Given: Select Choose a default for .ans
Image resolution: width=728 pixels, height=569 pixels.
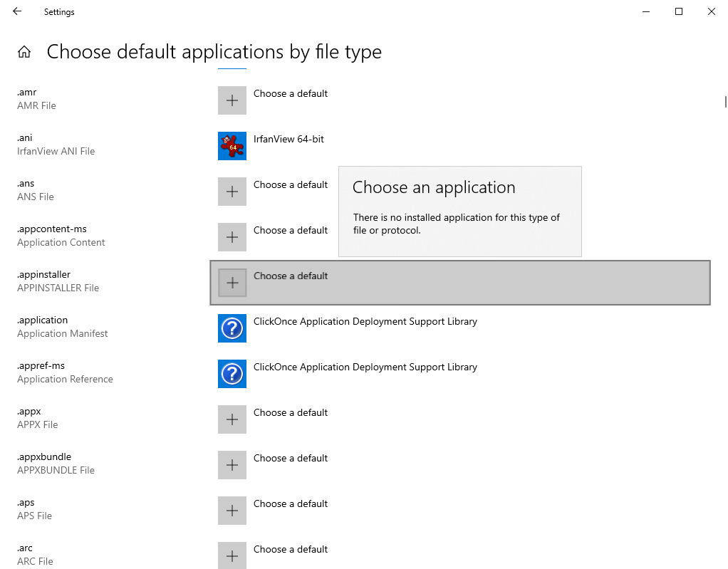Looking at the screenshot, I should point(291,184).
